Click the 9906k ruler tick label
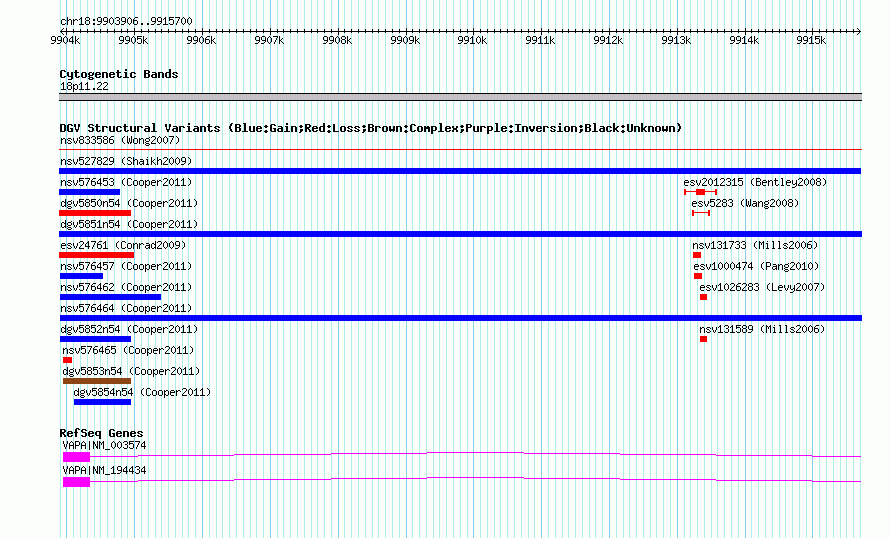Image resolution: width=890 pixels, height=538 pixels. [x=201, y=40]
